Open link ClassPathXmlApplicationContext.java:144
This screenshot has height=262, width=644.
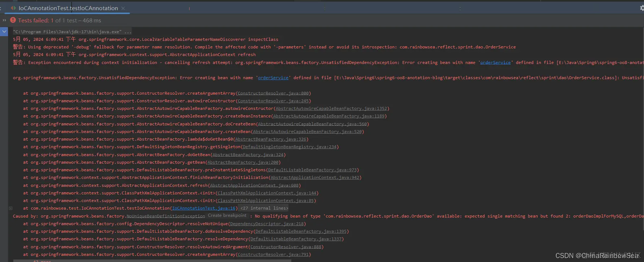tap(267, 193)
